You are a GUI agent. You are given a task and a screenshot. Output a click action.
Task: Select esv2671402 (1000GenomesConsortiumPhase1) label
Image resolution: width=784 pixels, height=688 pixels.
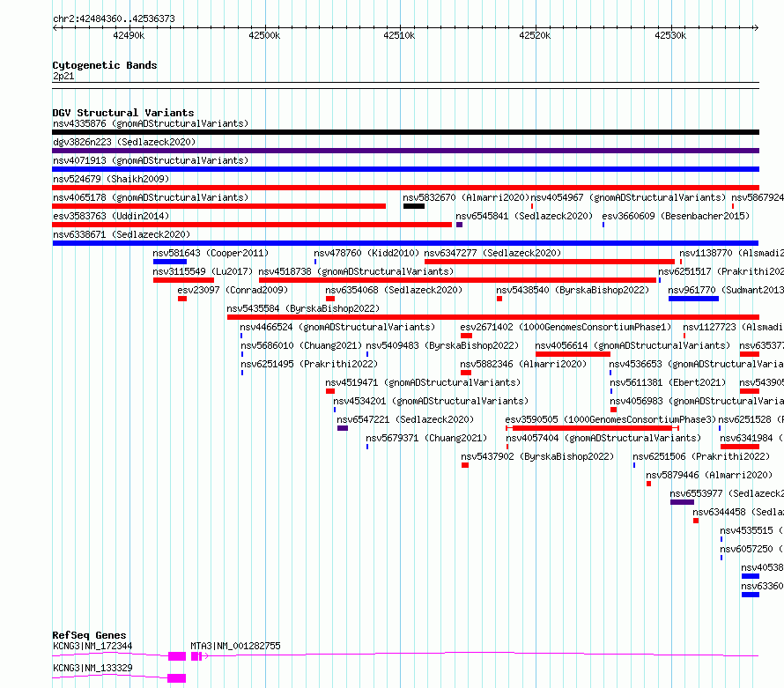(x=566, y=327)
